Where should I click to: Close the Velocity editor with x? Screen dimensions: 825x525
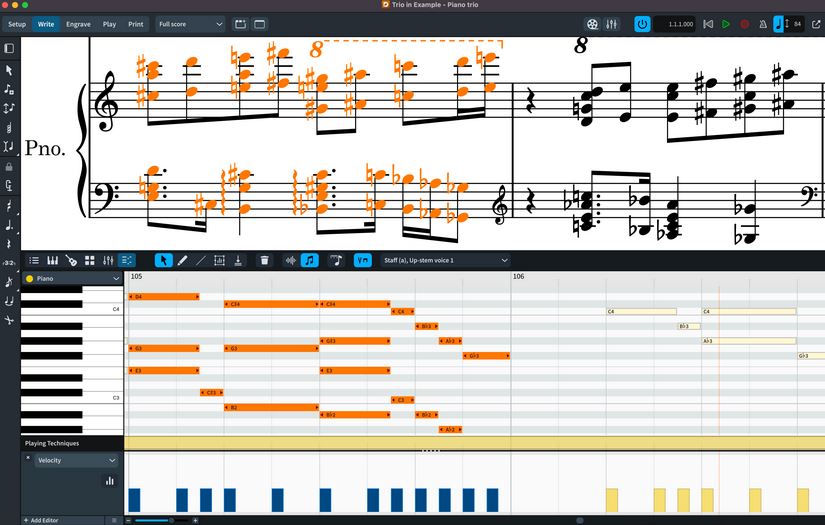tap(28, 458)
